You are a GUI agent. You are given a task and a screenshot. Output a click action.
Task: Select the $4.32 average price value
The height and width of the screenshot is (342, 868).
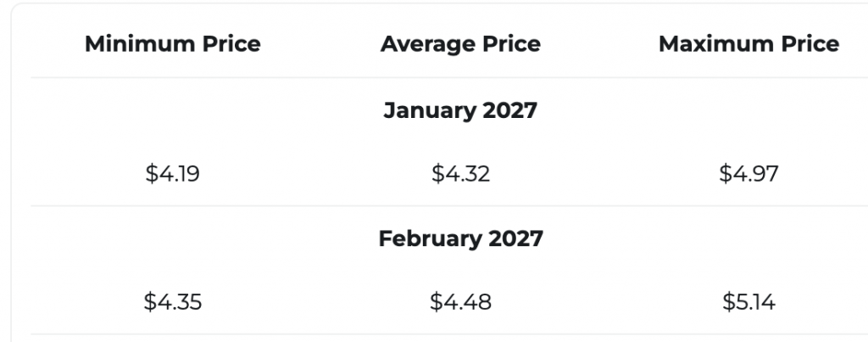coord(460,174)
